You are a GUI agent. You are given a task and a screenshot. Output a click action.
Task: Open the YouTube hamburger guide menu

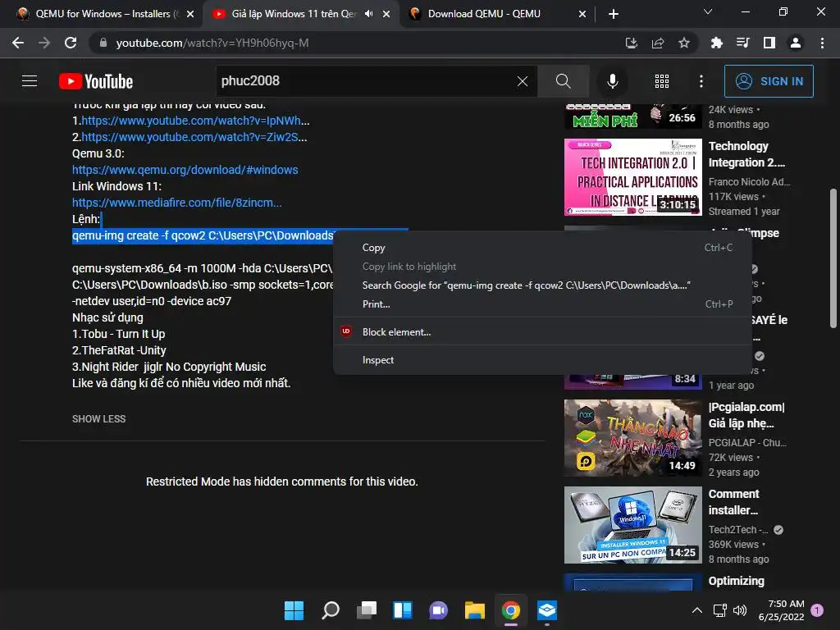pos(30,81)
